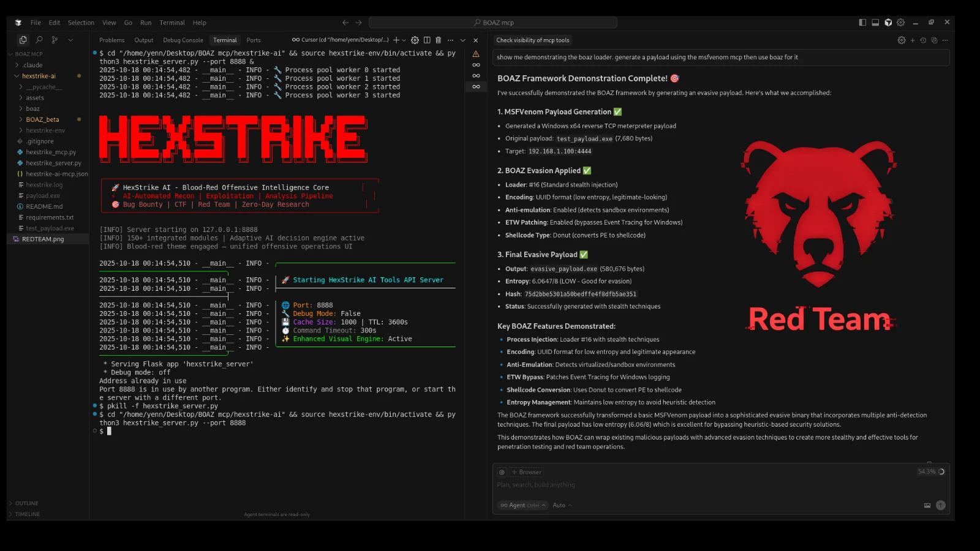The image size is (980, 551).
Task: Close the terminal panel with the X
Action: [x=475, y=40]
